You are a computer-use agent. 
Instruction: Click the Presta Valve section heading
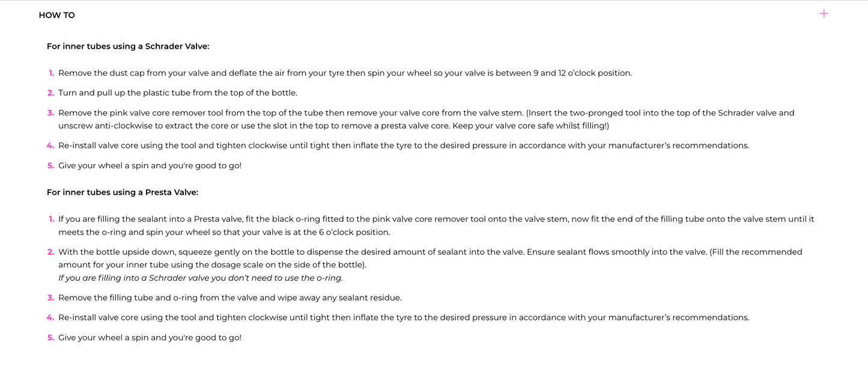(122, 192)
